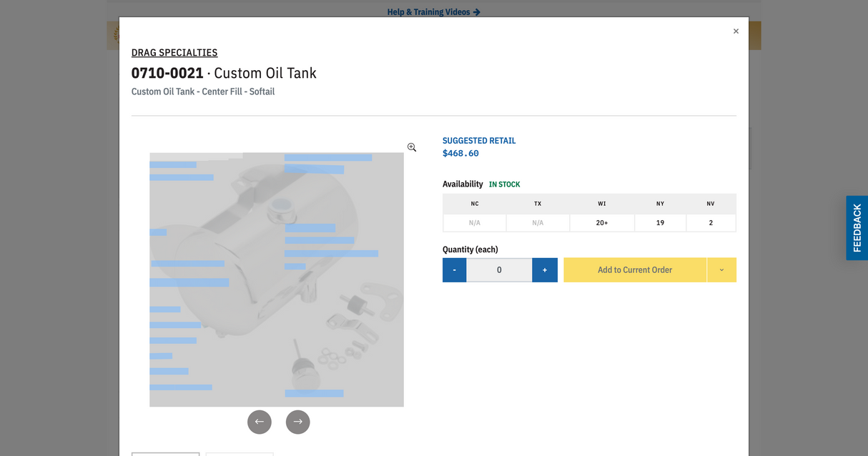Add item to current order
This screenshot has height=456, width=868.
click(x=635, y=270)
